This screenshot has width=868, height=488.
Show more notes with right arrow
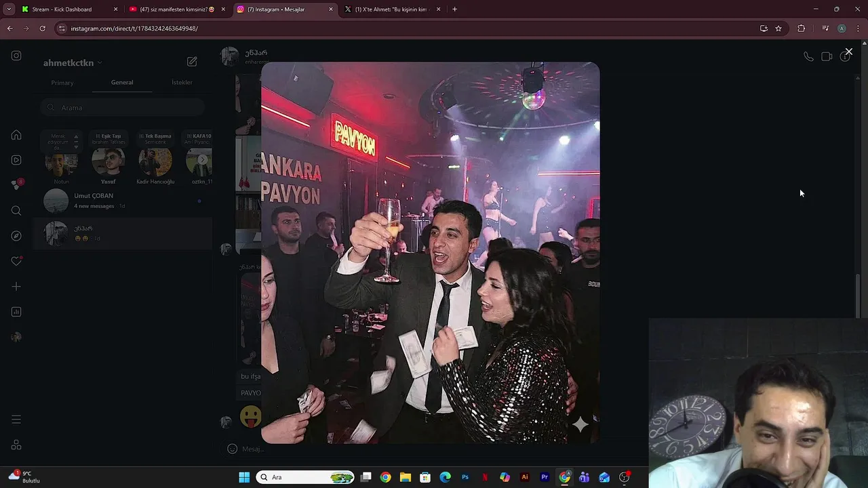(202, 160)
